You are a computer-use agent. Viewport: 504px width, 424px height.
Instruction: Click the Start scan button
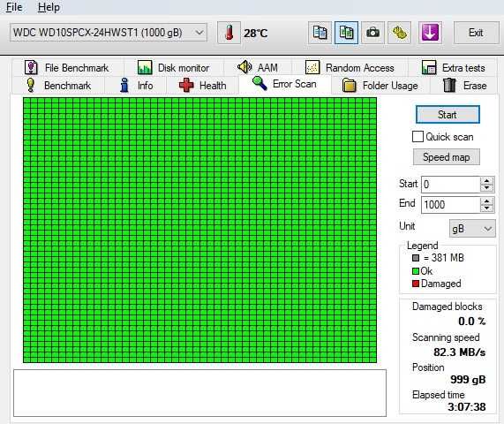[x=448, y=115]
